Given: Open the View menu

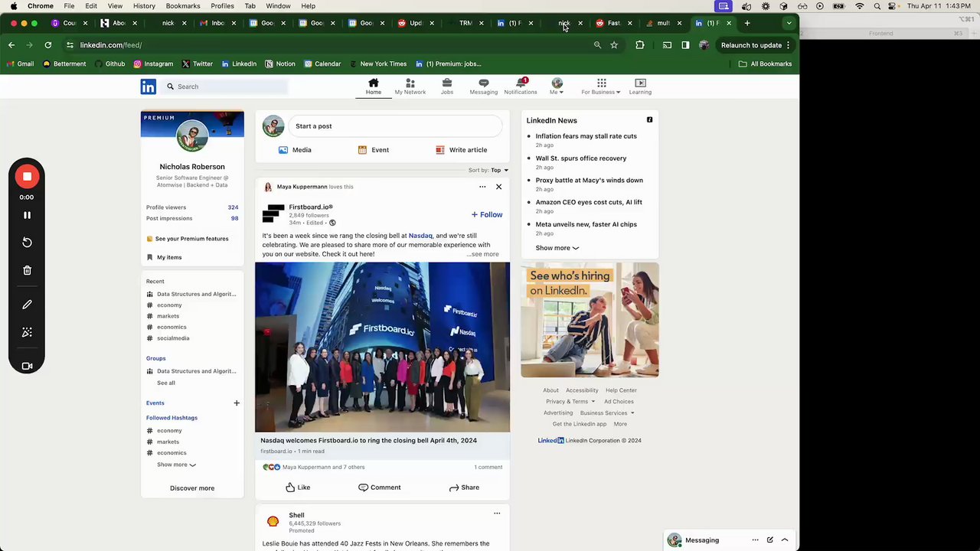Looking at the screenshot, I should tap(115, 6).
